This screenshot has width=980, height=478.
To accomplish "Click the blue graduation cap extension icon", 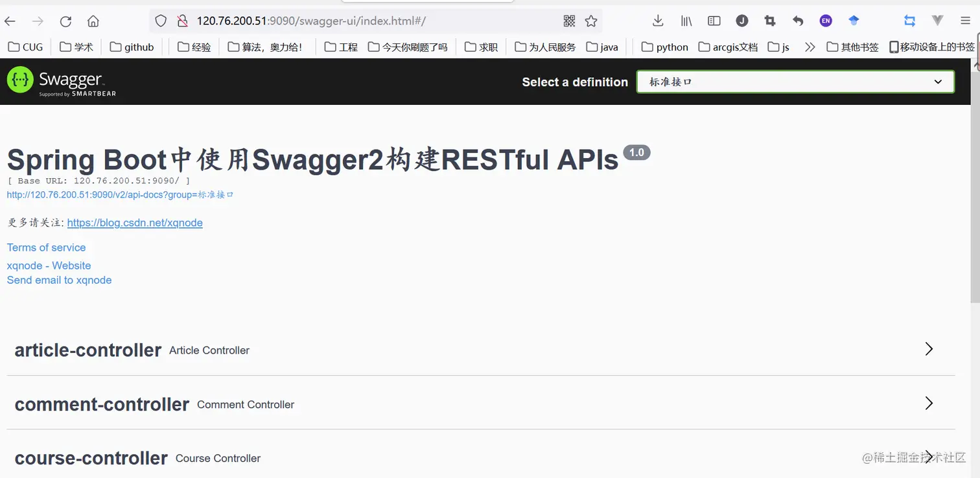I will [x=854, y=21].
